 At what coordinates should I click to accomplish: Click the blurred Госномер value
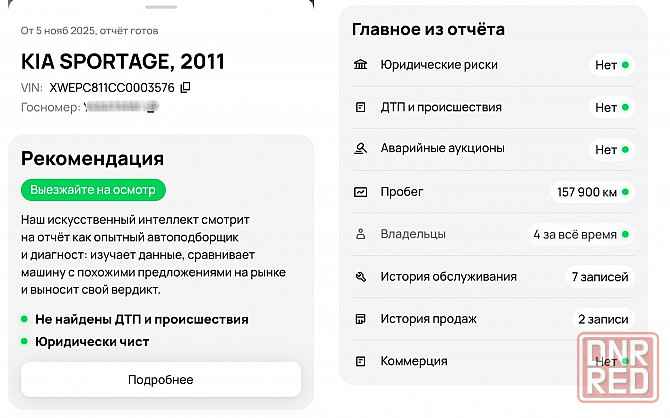[121, 106]
